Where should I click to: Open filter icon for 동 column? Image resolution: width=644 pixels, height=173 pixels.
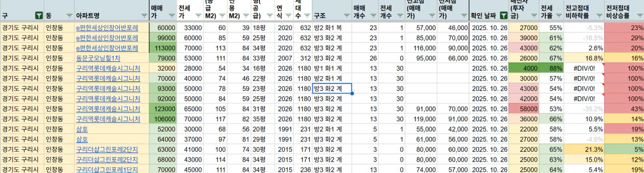70,16
